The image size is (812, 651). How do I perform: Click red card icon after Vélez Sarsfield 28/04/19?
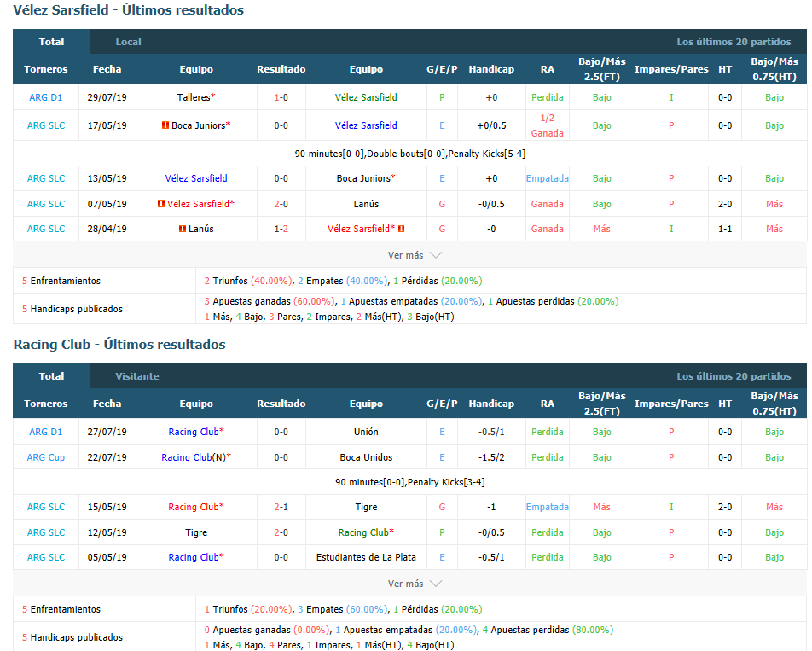(402, 229)
